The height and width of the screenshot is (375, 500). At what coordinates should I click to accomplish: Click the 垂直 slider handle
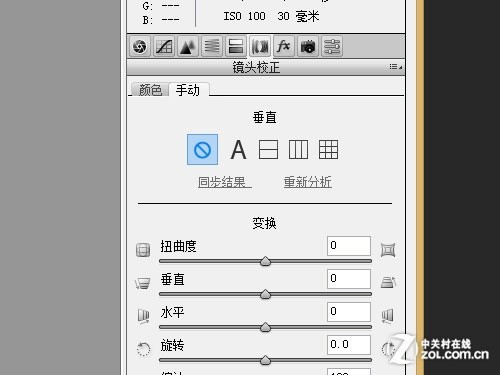pos(265,294)
